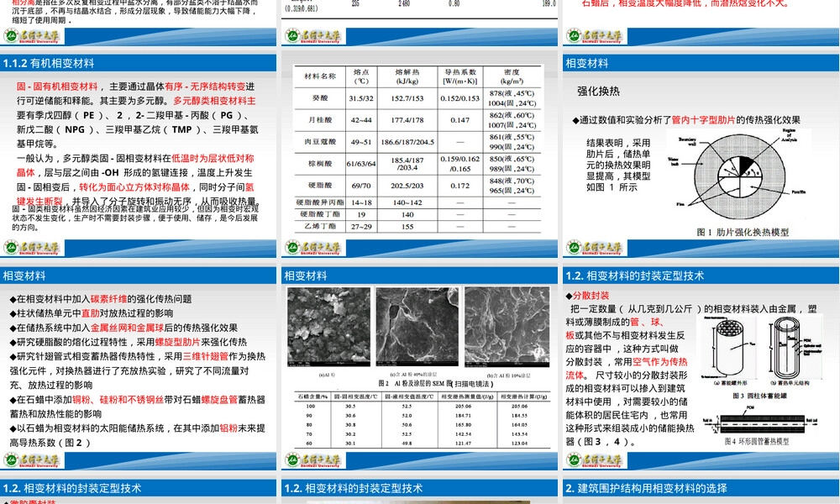
Task: Click the university logo under the SEM images slide
Action: point(313,460)
